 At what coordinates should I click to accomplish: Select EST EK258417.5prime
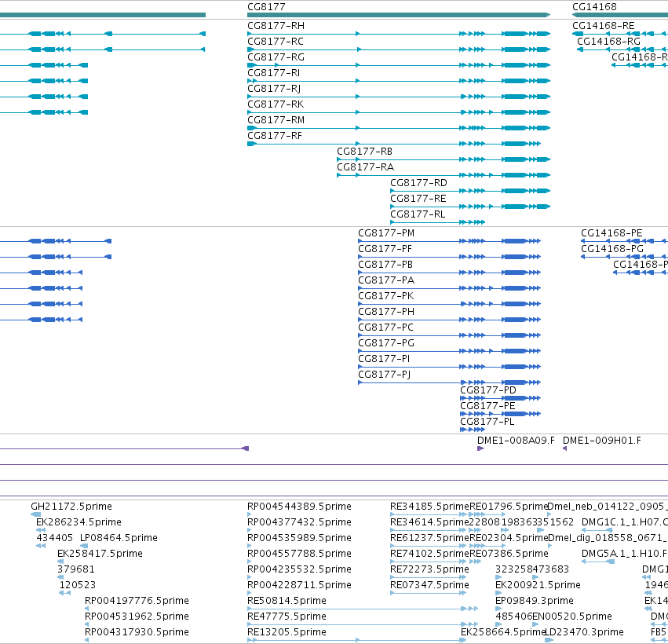tap(100, 554)
